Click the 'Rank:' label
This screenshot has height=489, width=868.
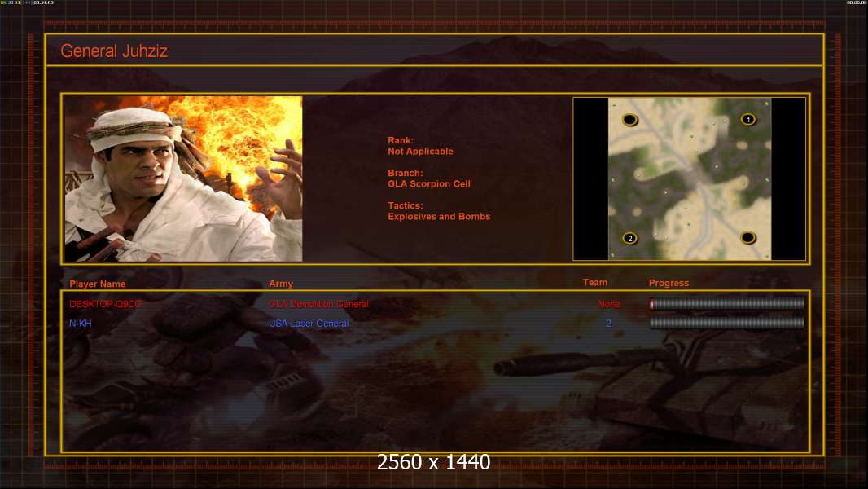(401, 141)
